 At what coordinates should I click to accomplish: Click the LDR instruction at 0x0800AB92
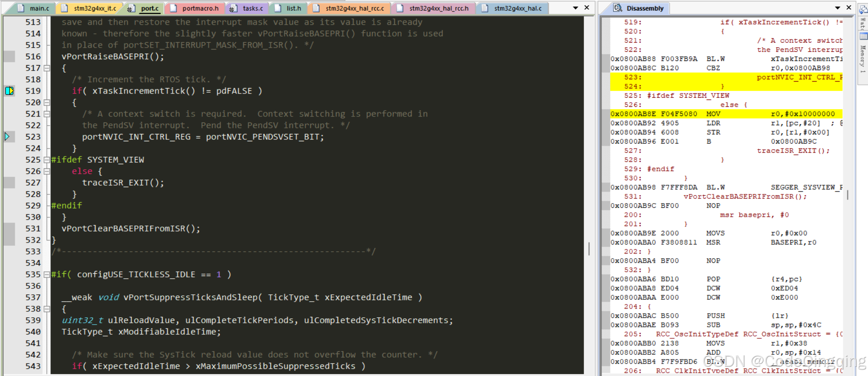tap(726, 123)
